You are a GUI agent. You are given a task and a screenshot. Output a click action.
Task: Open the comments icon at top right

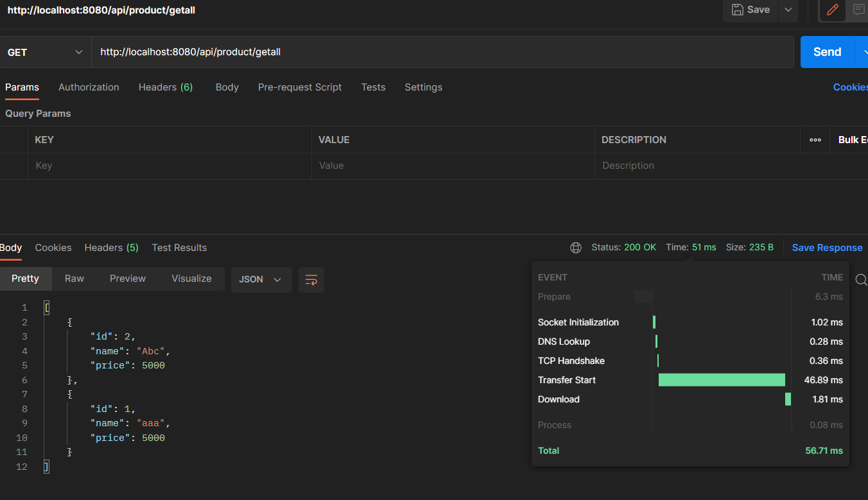(x=858, y=10)
